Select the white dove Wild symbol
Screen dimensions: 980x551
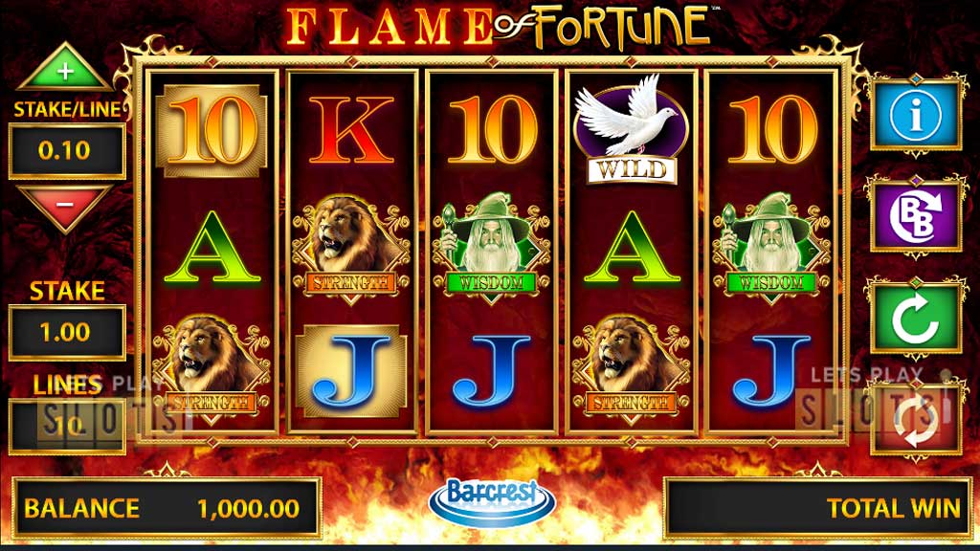(632, 129)
